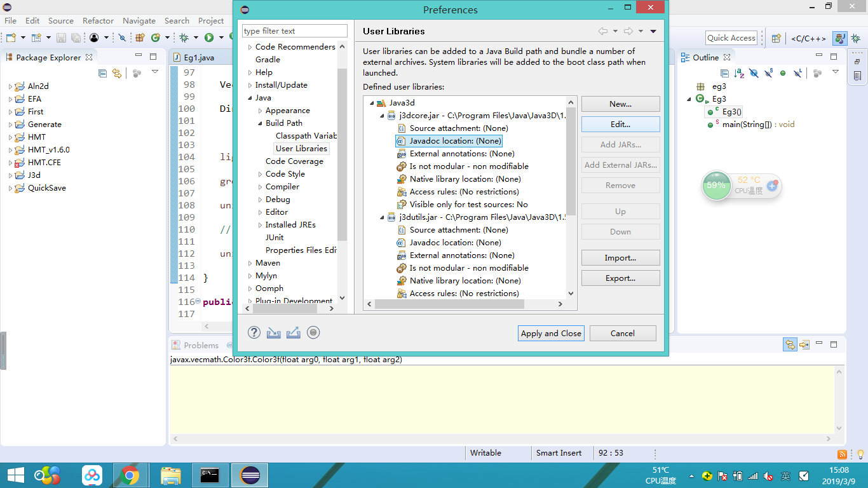Click the type filter text field

295,30
